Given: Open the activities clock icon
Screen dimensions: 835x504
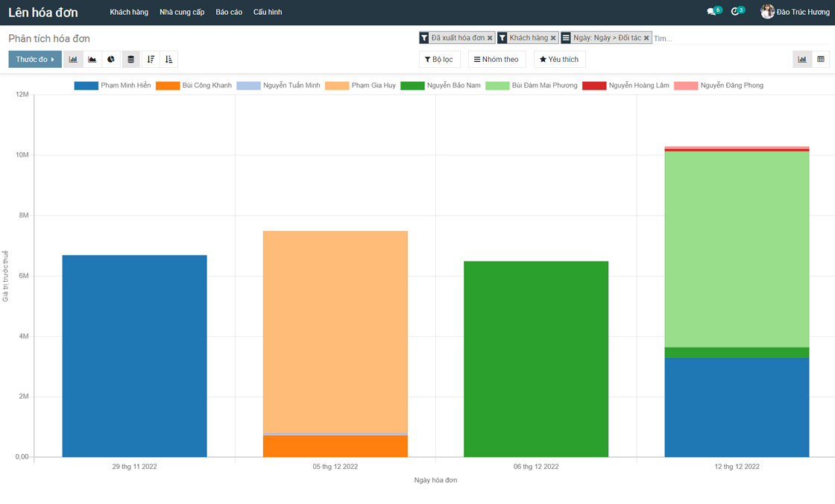Looking at the screenshot, I should (x=735, y=12).
